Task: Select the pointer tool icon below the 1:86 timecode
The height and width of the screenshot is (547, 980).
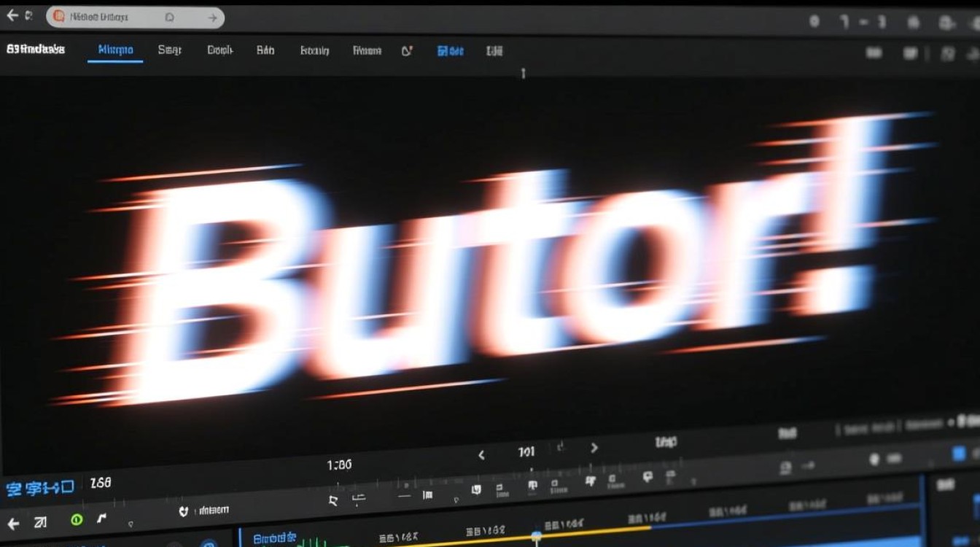Action: (x=333, y=500)
